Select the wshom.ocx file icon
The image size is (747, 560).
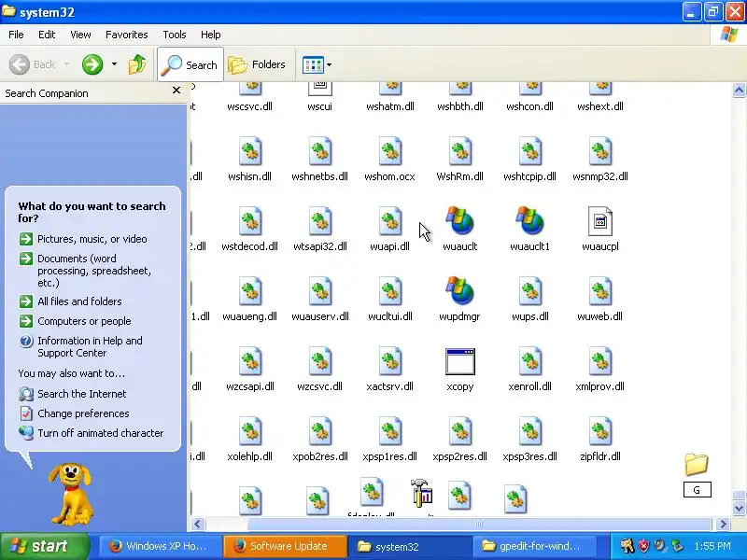[389, 151]
